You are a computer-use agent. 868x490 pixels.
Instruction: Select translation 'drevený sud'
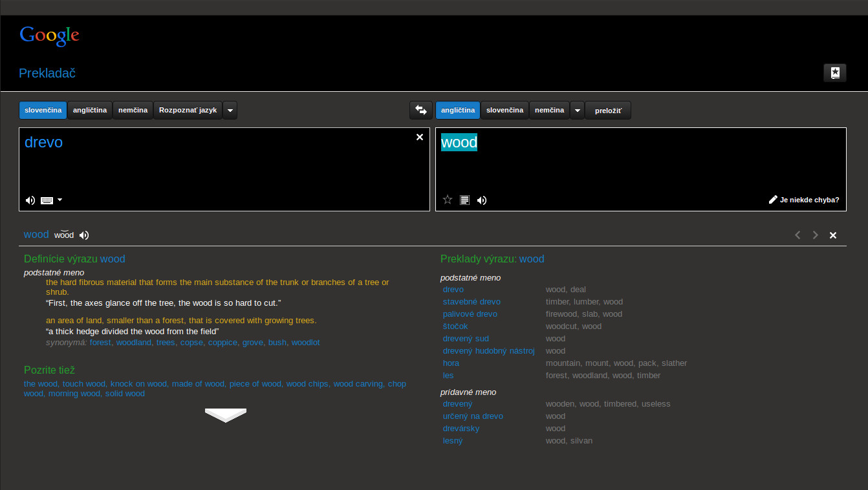(466, 339)
